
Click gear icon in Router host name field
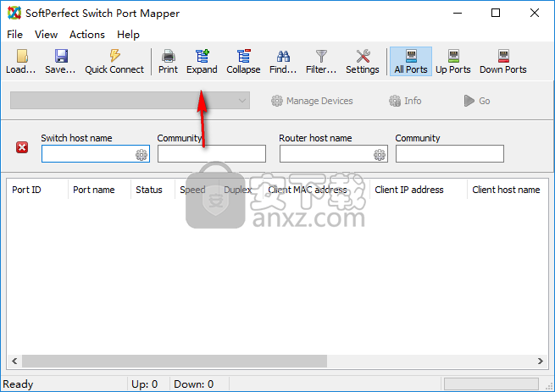point(380,155)
